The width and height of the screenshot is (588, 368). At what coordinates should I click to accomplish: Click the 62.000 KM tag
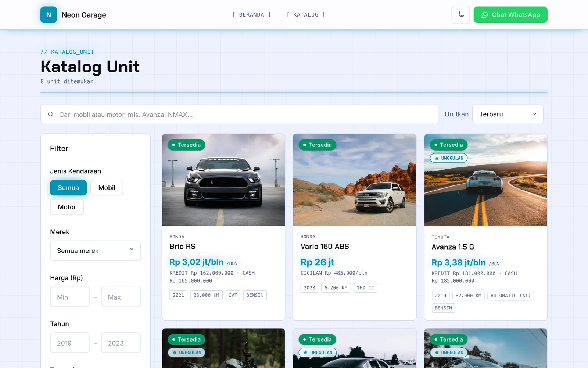point(468,296)
